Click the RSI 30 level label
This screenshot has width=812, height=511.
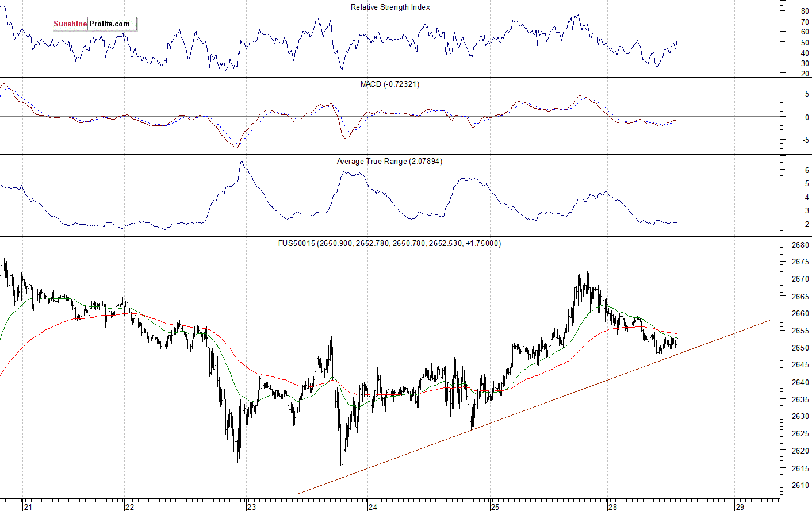click(x=805, y=64)
